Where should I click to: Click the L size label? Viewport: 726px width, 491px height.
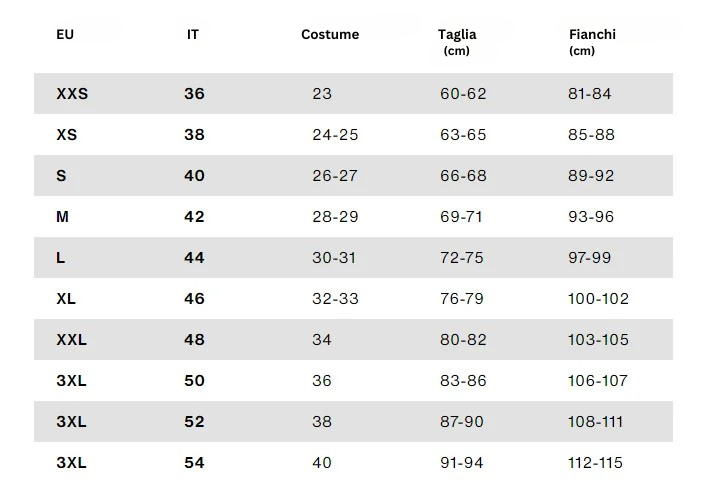(x=61, y=258)
